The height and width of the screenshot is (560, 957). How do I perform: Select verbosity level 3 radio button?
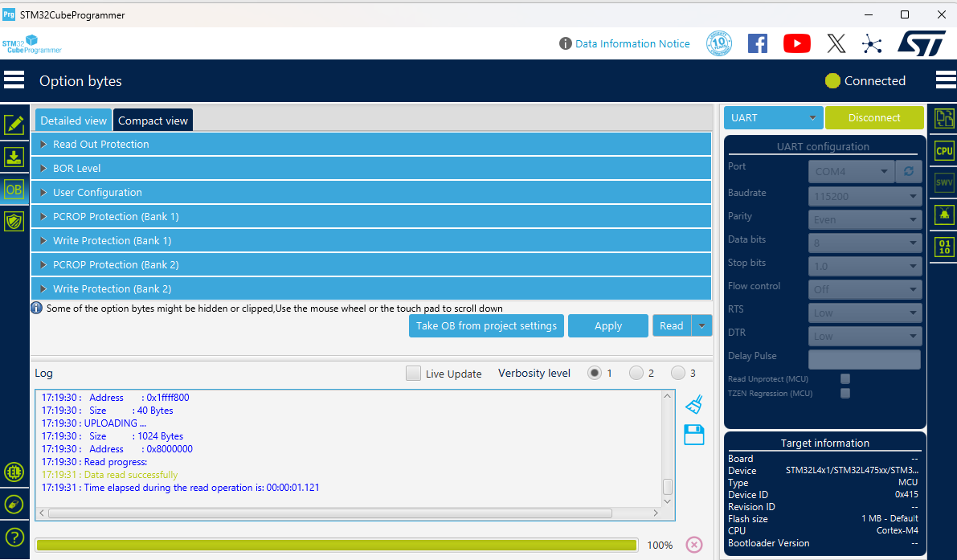click(677, 373)
